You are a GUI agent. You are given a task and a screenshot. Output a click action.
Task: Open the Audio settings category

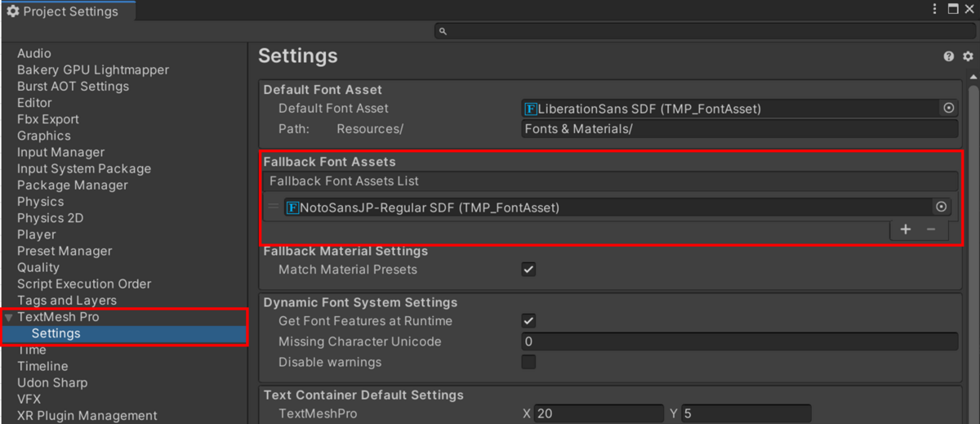point(34,53)
